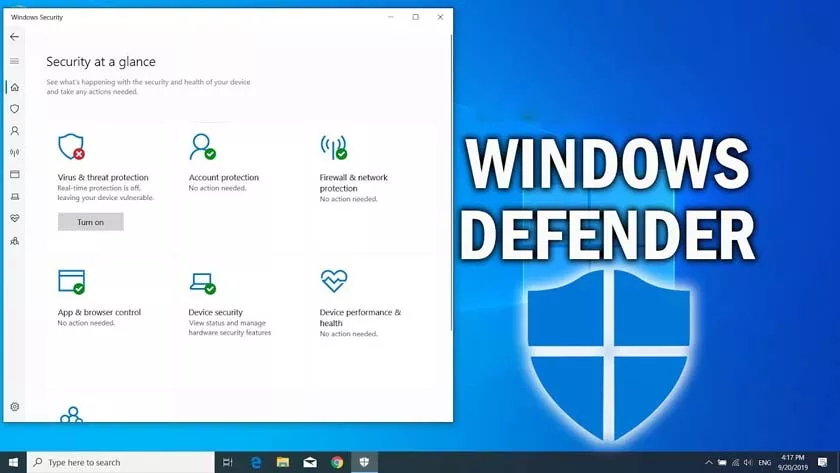This screenshot has height=473, width=840.
Task: Click the window's vertical scrollbar
Action: (x=452, y=182)
